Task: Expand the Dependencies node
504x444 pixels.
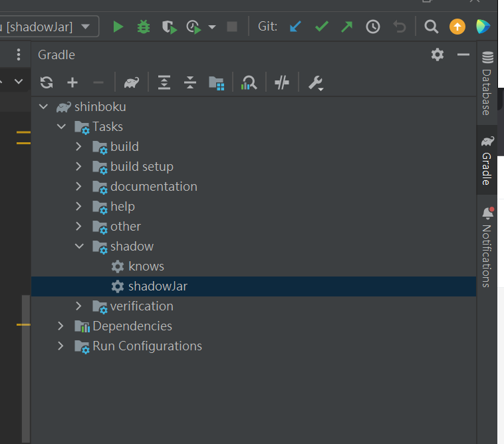Action: [61, 326]
